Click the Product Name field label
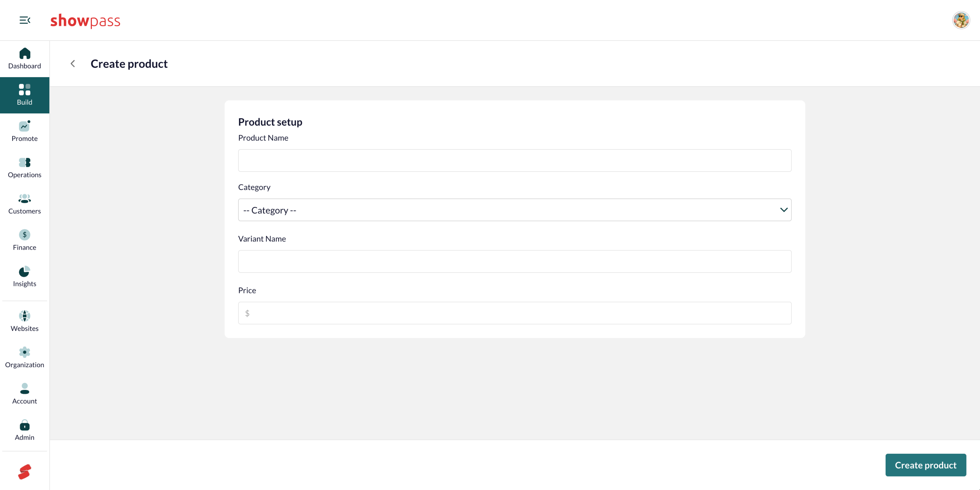980x490 pixels. click(263, 138)
